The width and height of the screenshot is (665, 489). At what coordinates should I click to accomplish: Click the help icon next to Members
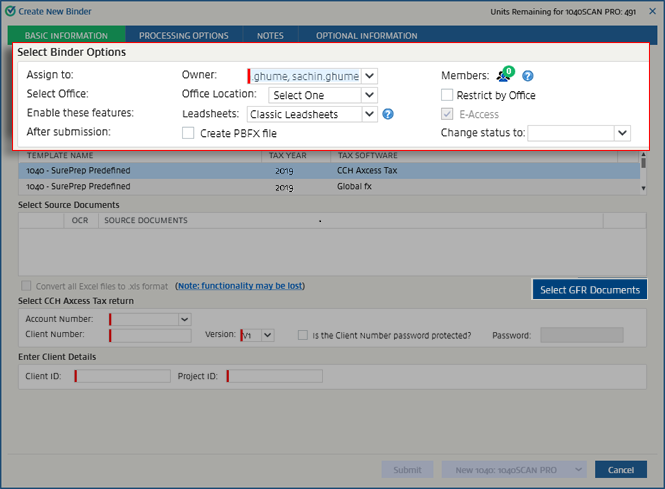click(528, 76)
